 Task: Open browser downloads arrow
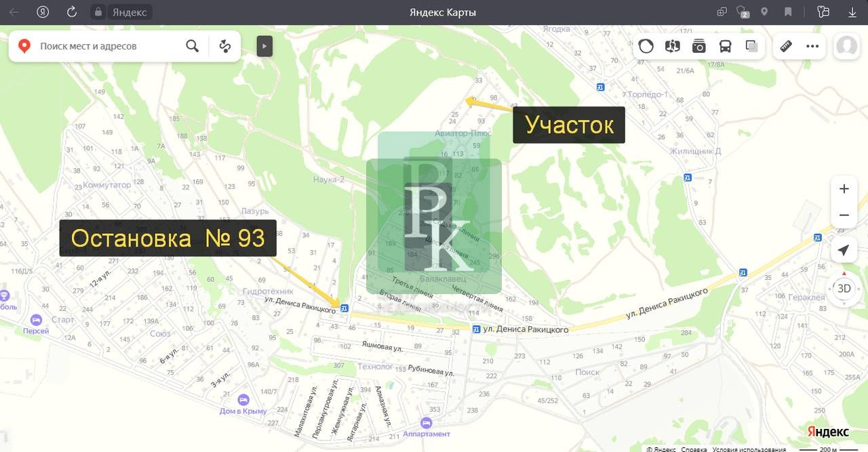tap(853, 12)
